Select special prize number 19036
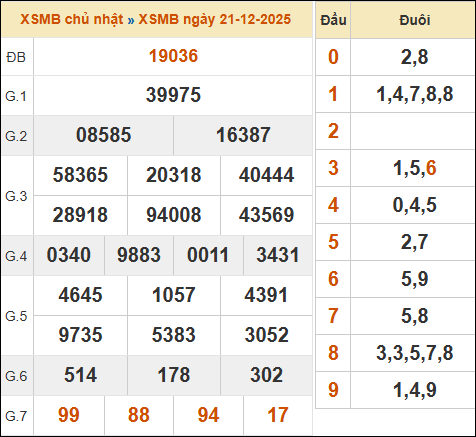476x437 pixels. 173,56
